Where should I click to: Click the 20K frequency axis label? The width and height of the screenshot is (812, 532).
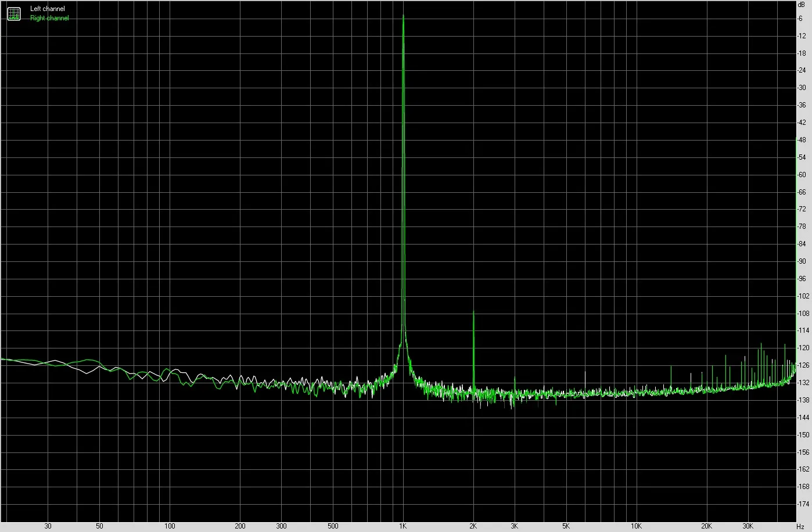[706, 526]
